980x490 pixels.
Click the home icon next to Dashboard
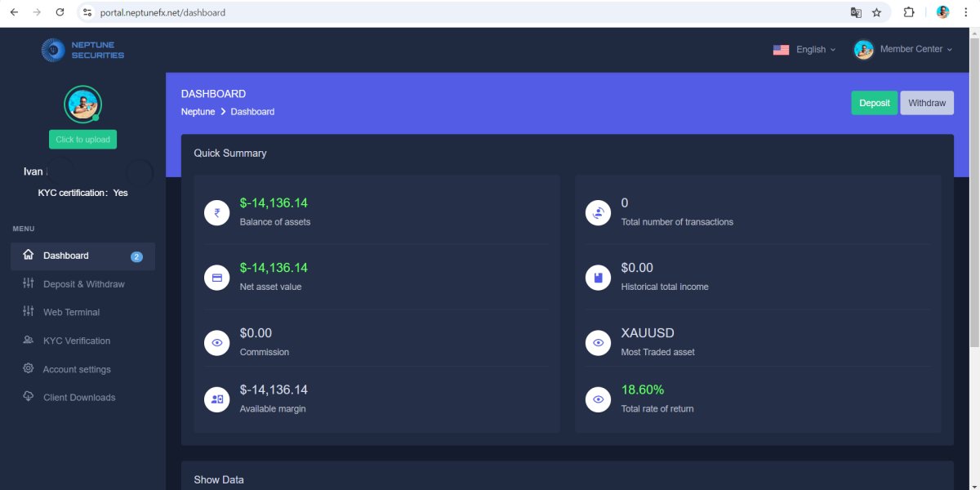pos(29,255)
